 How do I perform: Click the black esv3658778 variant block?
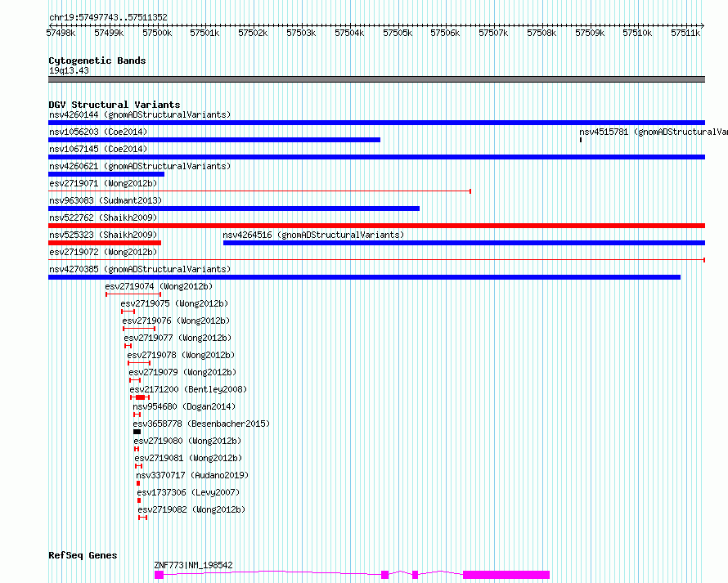pyautogui.click(x=137, y=432)
